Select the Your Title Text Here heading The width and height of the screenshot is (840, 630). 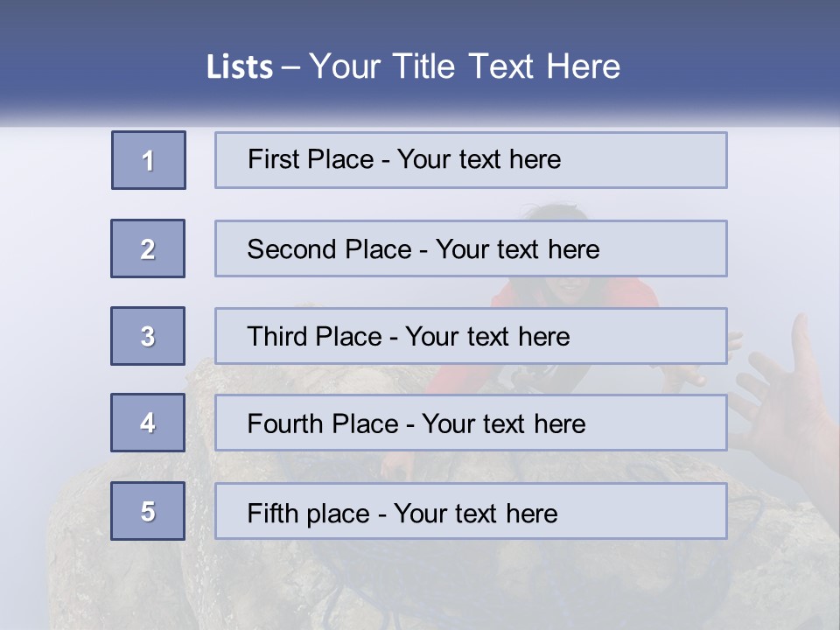tap(465, 67)
